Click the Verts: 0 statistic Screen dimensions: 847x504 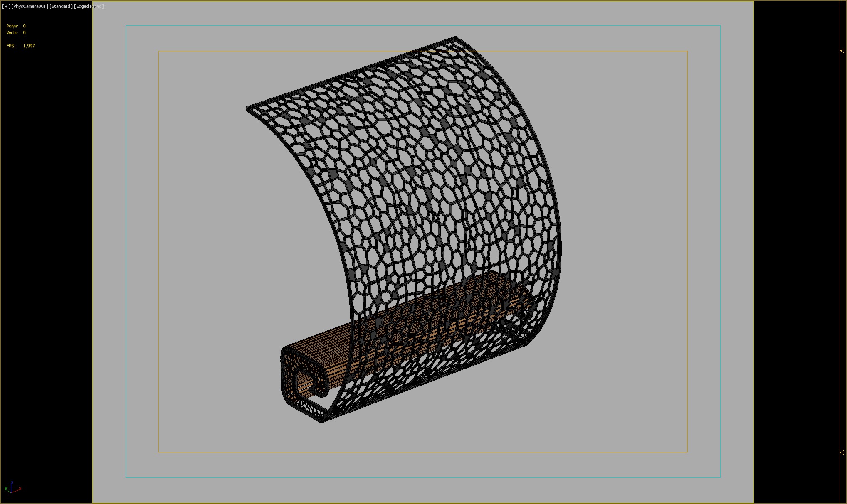[16, 32]
